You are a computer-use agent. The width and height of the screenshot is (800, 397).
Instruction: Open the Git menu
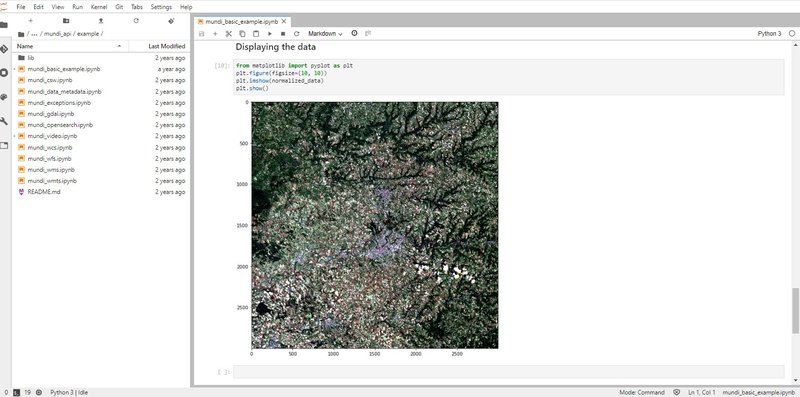pos(119,7)
